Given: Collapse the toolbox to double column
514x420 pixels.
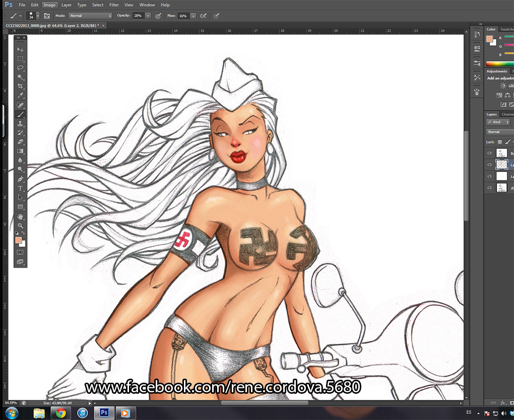Looking at the screenshot, I should (18, 38).
